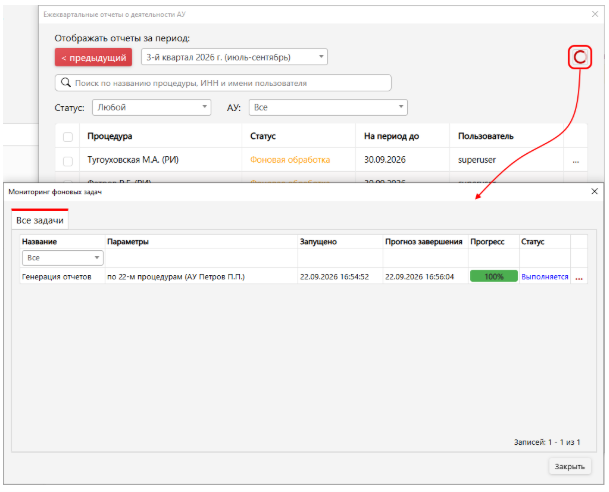Close the Мониторинг фоновых задач window
Viewport: 609px width, 492px height.
click(594, 191)
